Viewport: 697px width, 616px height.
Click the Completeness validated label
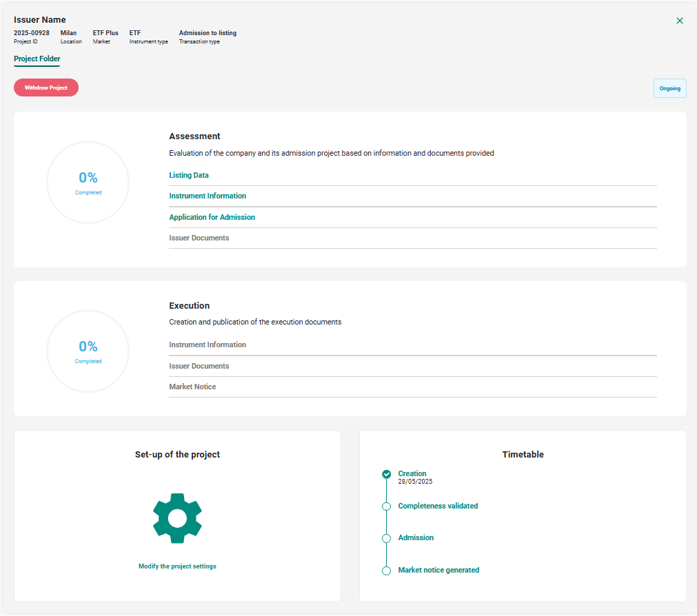click(x=438, y=506)
